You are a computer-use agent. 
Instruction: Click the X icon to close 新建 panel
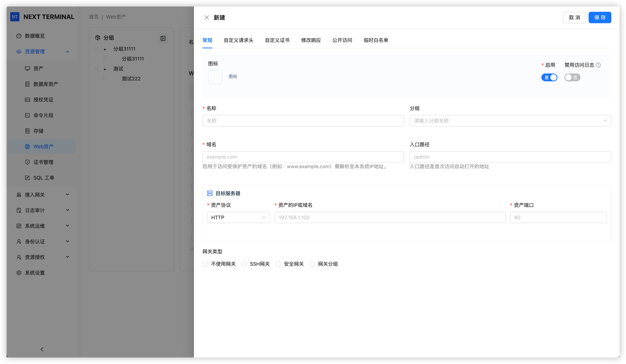207,17
